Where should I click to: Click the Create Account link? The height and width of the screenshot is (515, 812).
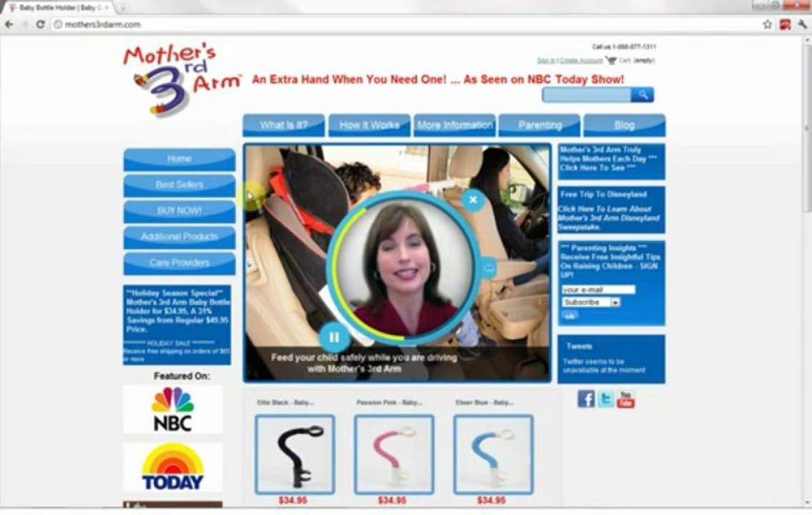(581, 61)
